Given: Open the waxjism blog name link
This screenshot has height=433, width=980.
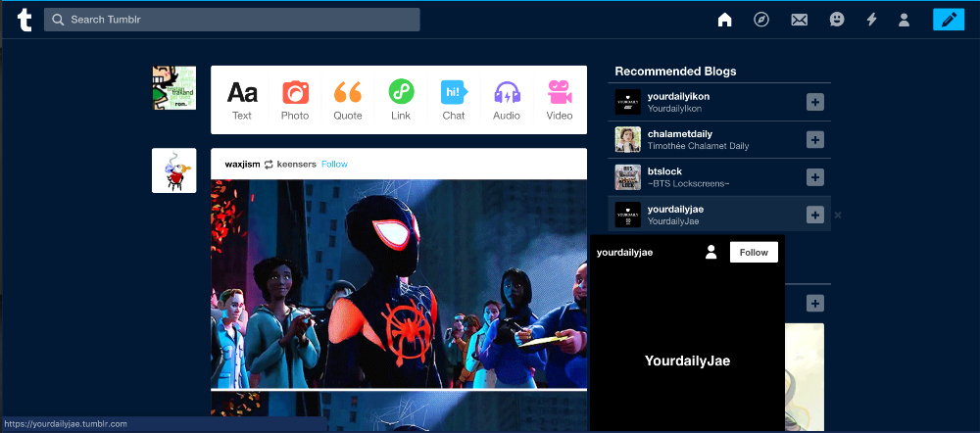Looking at the screenshot, I should [x=242, y=165].
